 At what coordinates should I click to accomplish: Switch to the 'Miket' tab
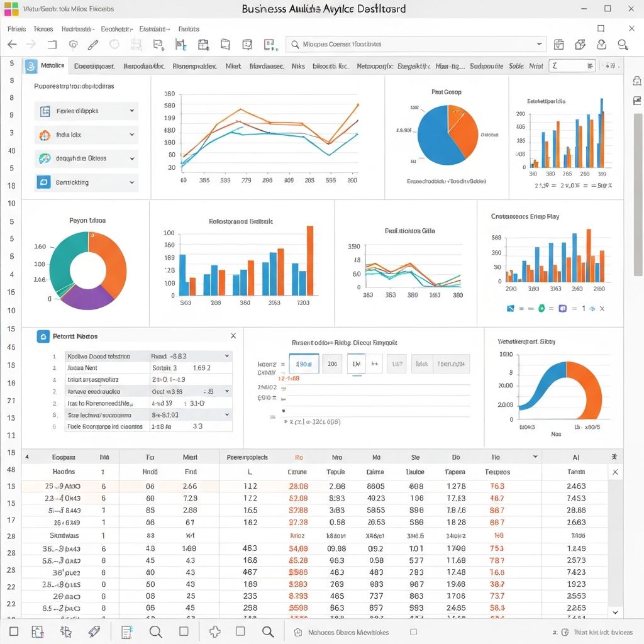tap(233, 65)
